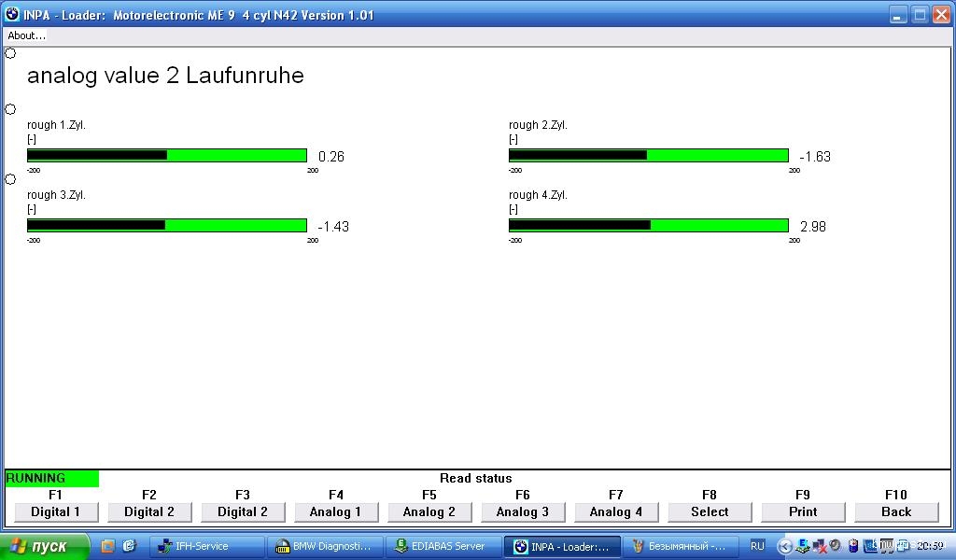Click the INPA - Loader taskbar item
956x560 pixels.
[561, 546]
